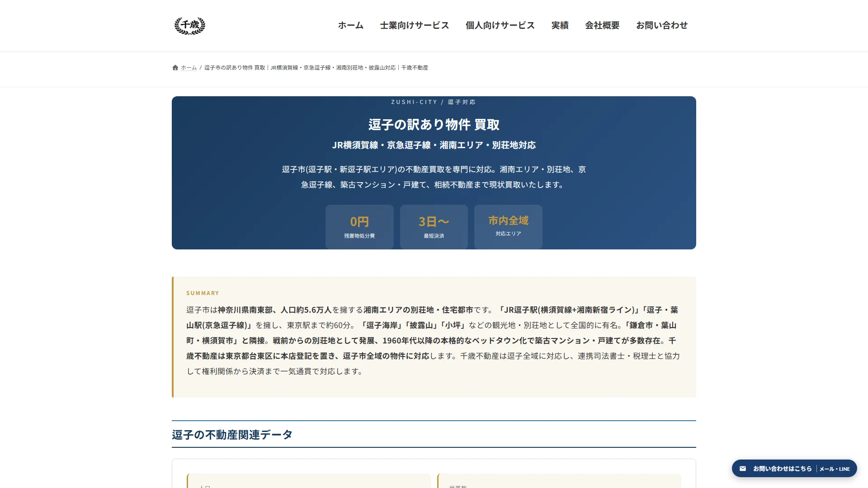This screenshot has width=868, height=488.
Task: Click the home icon in the breadcrumb
Action: [175, 68]
